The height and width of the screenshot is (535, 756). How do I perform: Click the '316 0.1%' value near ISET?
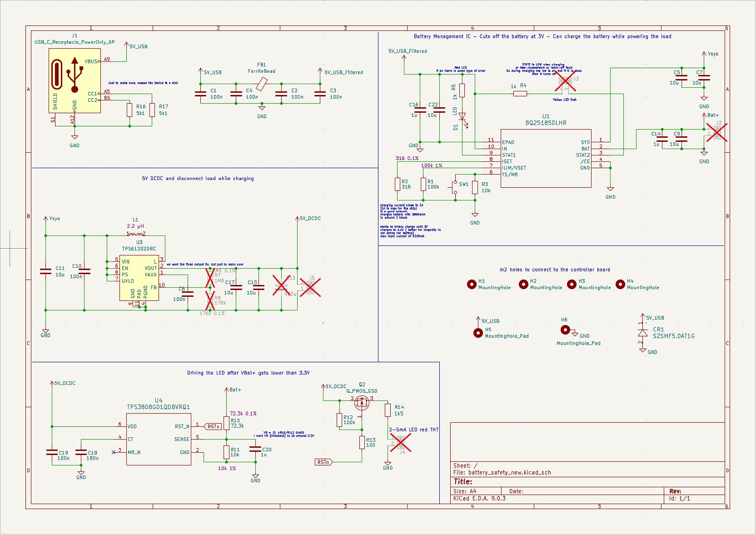click(407, 158)
